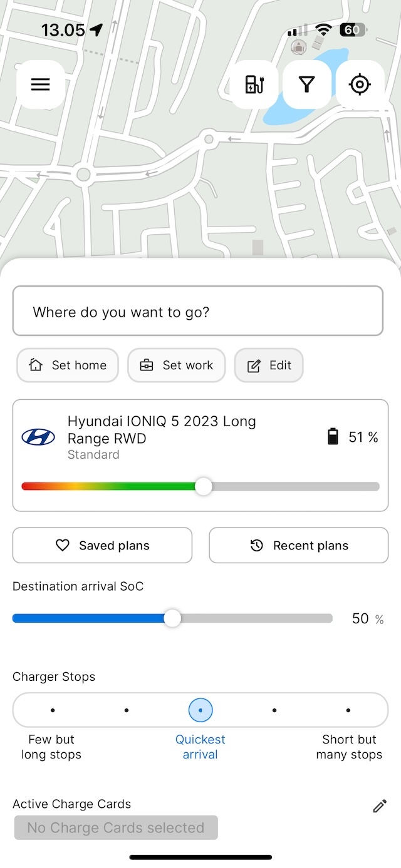The height and width of the screenshot is (868, 401).
Task: Open the map filter options
Action: pos(306,84)
